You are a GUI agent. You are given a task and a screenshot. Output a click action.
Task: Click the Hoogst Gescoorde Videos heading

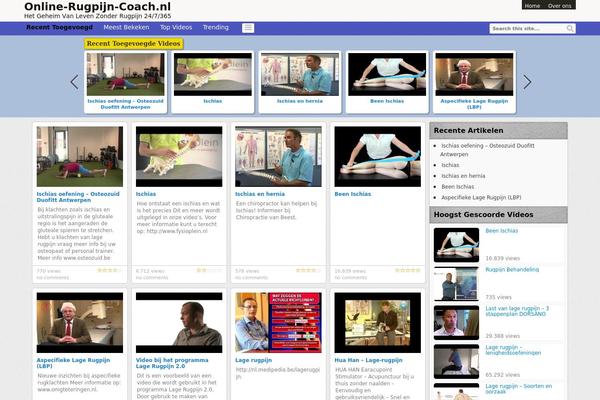tap(483, 215)
